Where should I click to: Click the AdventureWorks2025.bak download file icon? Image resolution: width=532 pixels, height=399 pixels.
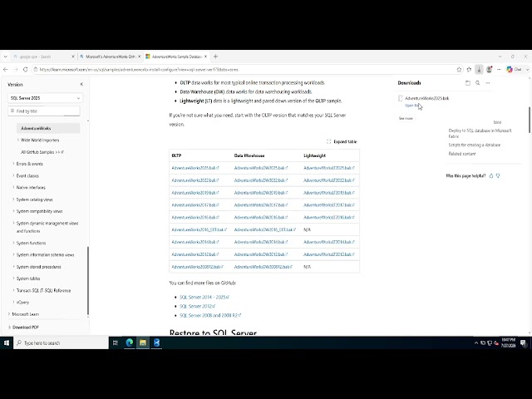click(x=401, y=98)
